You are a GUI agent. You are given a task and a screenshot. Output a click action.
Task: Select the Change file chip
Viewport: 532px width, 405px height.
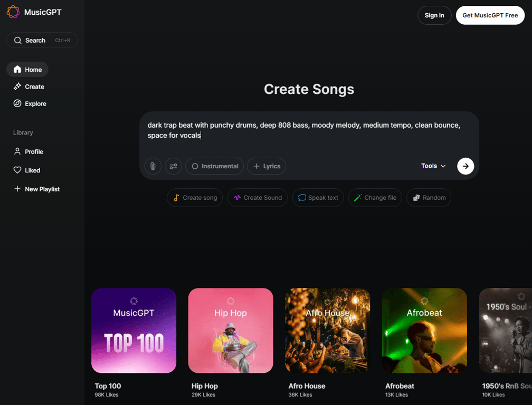point(375,198)
